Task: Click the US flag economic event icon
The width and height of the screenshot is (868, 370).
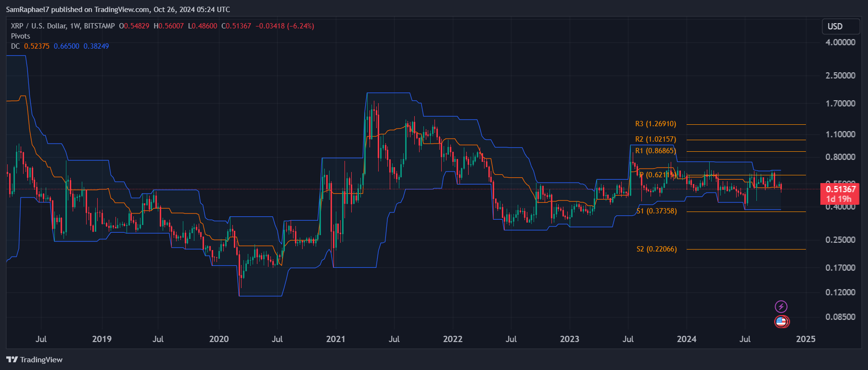Action: coord(781,321)
